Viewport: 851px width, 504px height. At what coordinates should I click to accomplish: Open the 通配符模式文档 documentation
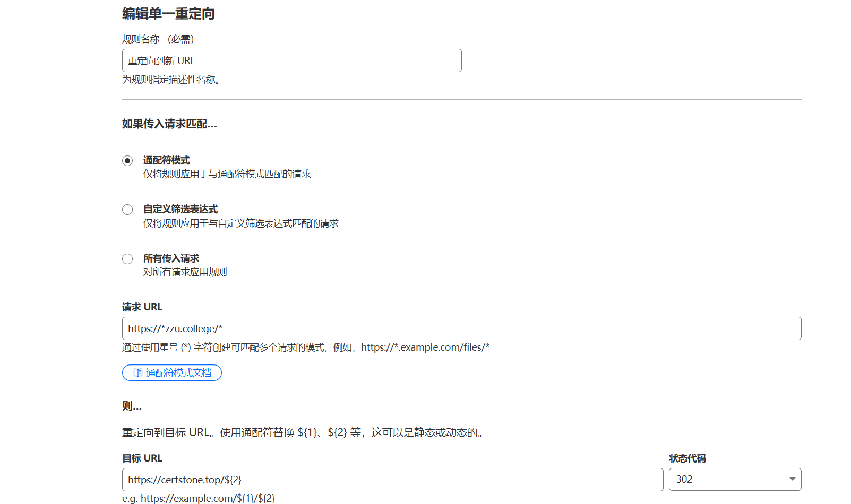tap(172, 372)
